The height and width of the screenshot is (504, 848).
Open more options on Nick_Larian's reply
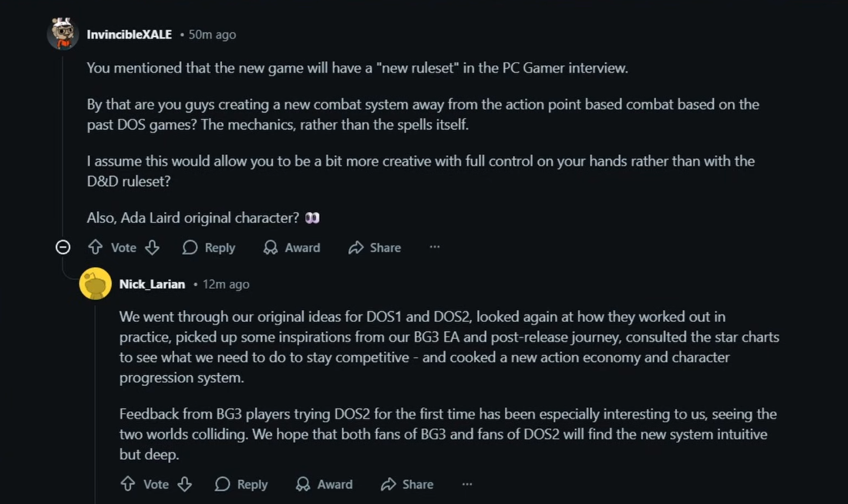[467, 483]
